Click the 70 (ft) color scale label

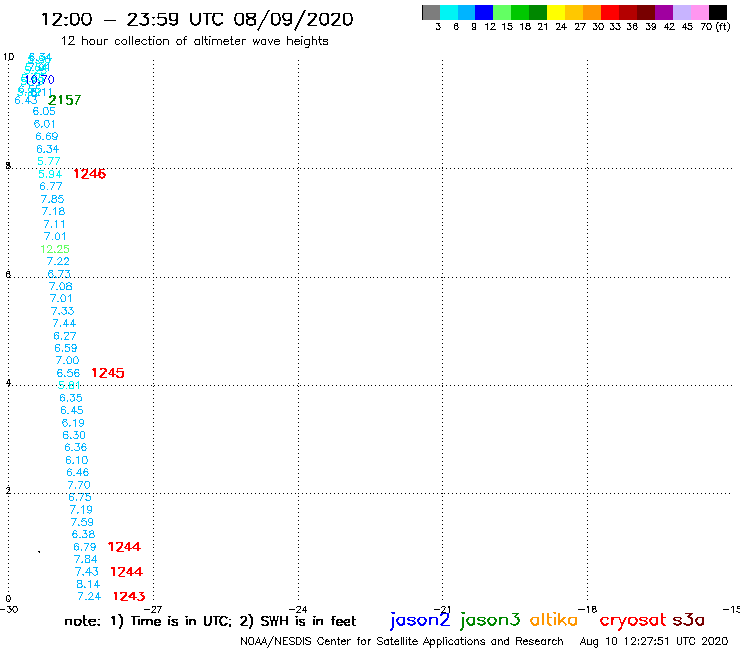(715, 26)
